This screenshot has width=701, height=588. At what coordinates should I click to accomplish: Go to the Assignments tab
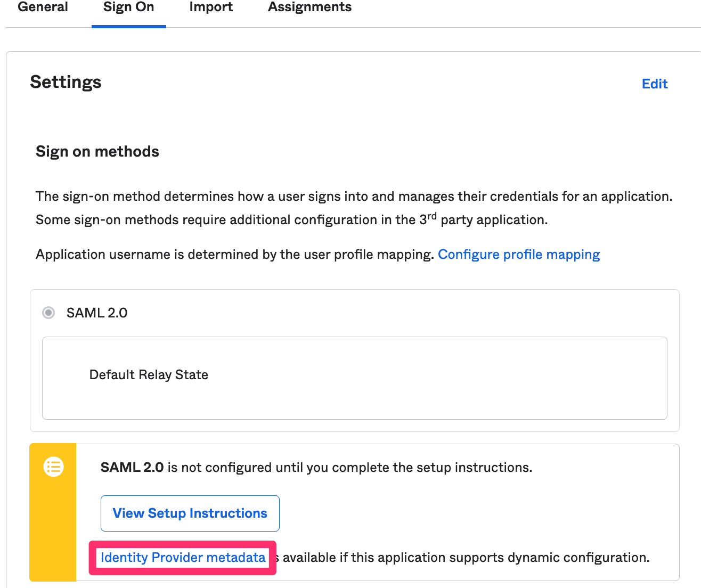click(x=309, y=7)
